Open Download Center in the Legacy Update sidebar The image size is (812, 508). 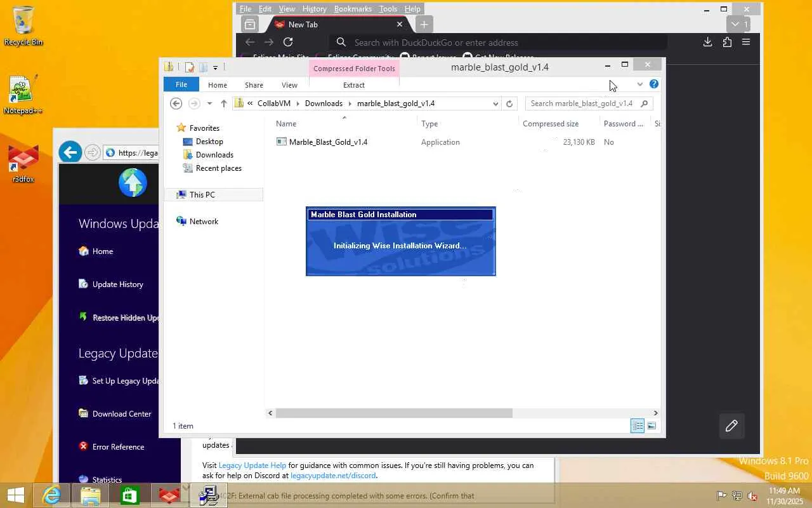tap(115, 414)
